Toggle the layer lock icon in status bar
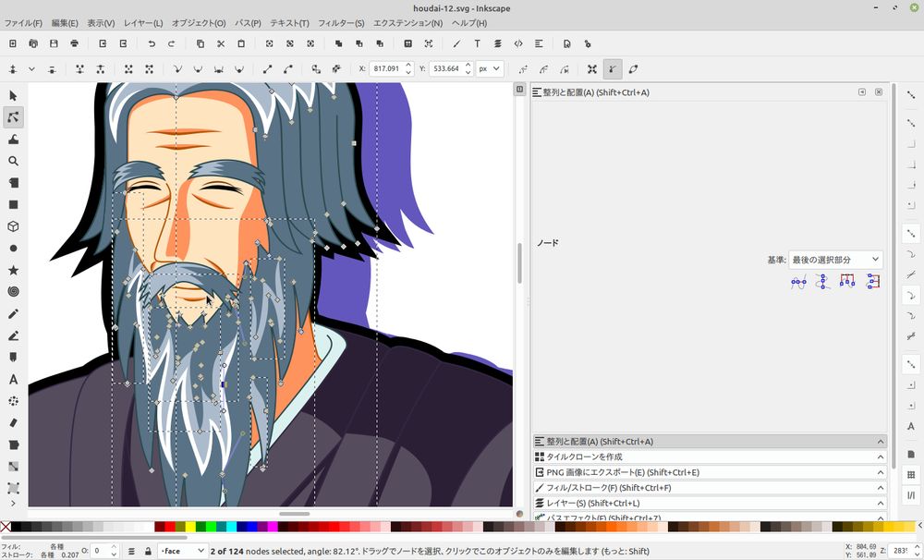 tap(148, 552)
